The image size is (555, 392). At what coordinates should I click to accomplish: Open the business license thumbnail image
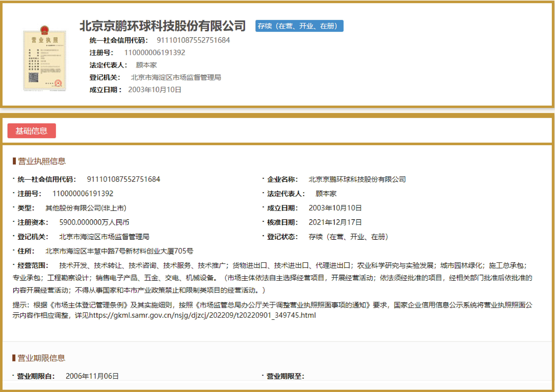(x=45, y=58)
